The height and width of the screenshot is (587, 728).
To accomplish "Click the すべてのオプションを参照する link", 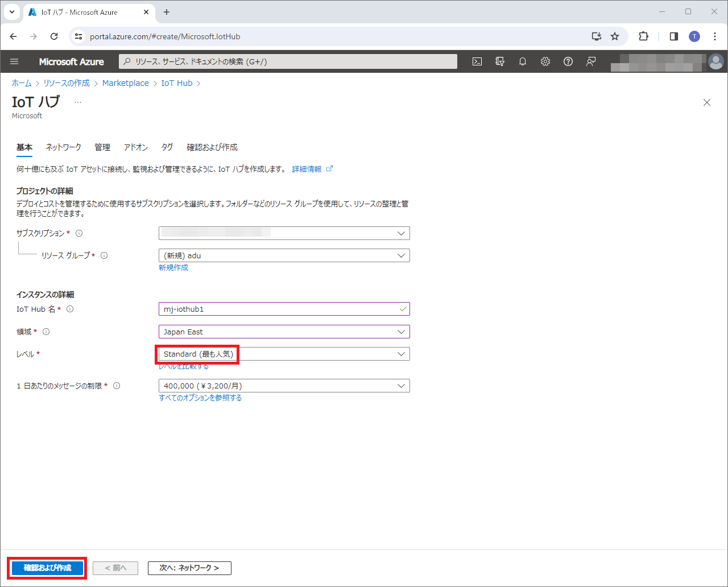I will click(200, 398).
